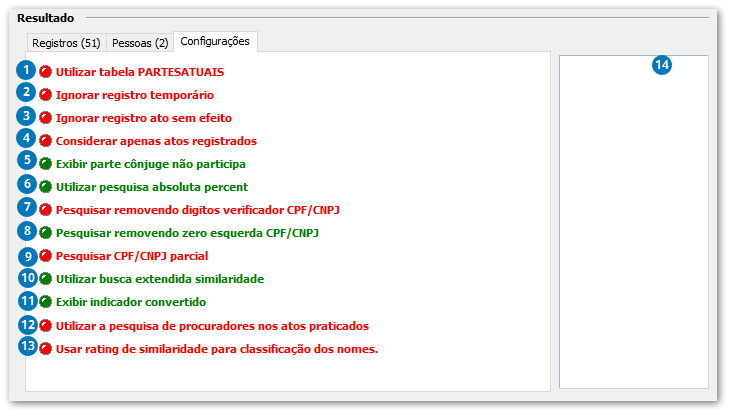Screen dimensions: 730x414
Task: Click green indicator beside Exibir parte cônjuge não participa
Action: click(x=45, y=164)
